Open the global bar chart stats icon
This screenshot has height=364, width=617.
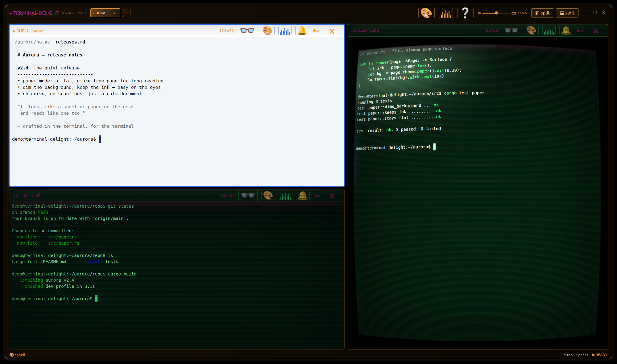click(x=446, y=13)
